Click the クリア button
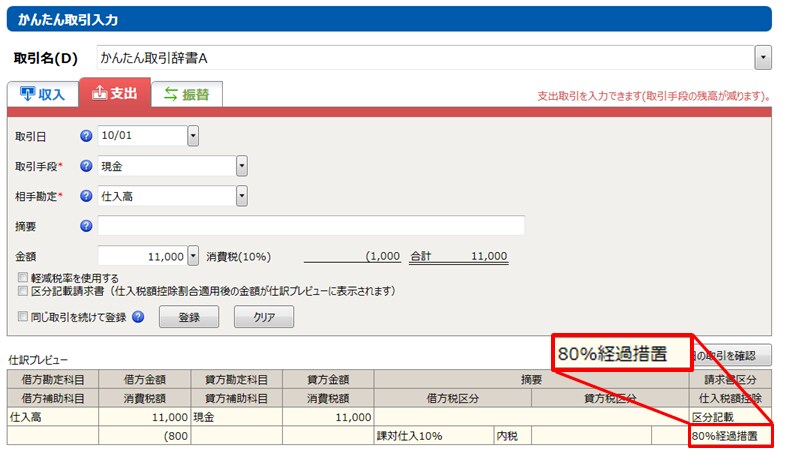Image resolution: width=793 pixels, height=469 pixels. click(263, 317)
